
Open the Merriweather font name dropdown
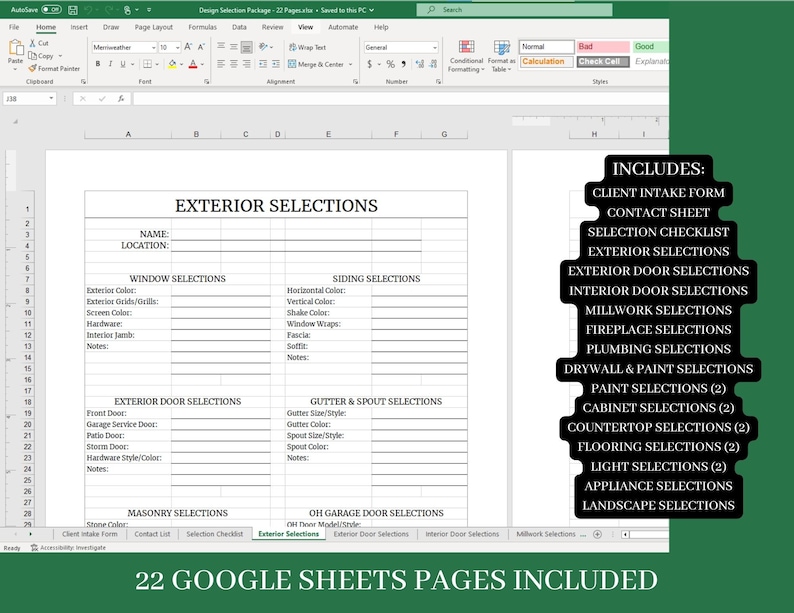click(x=153, y=48)
